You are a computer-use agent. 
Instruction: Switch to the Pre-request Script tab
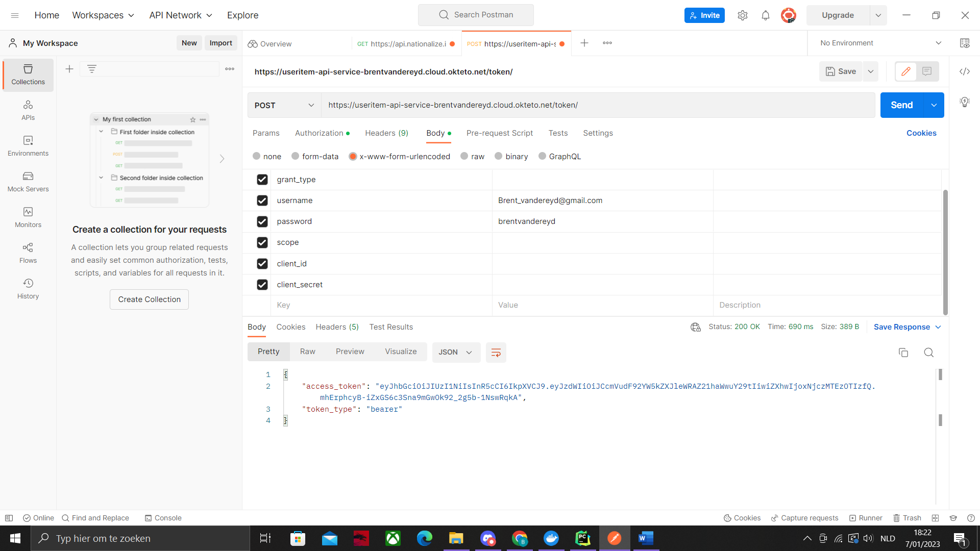click(x=500, y=133)
